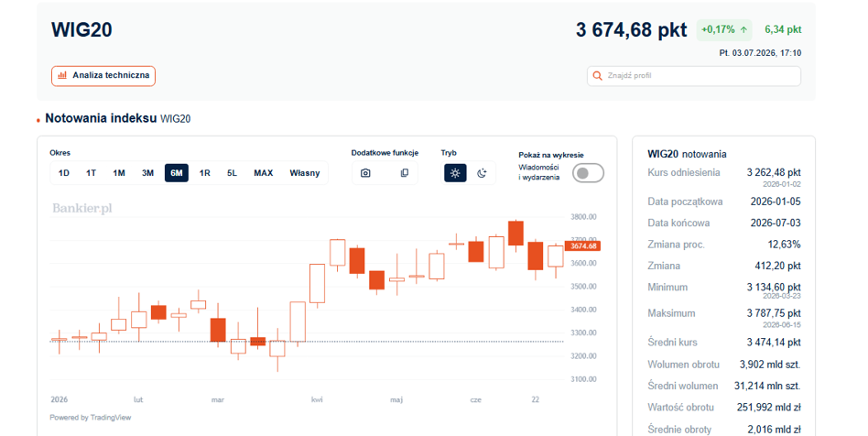Click the 3674.68 price label on chart axis
This screenshot has width=868, height=436.
click(x=583, y=246)
